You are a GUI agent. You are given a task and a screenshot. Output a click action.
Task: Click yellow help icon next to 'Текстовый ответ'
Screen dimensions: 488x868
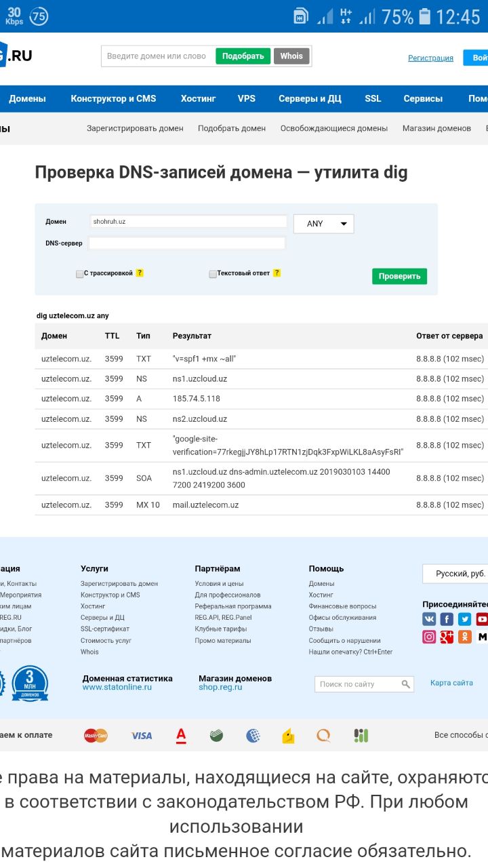277,273
